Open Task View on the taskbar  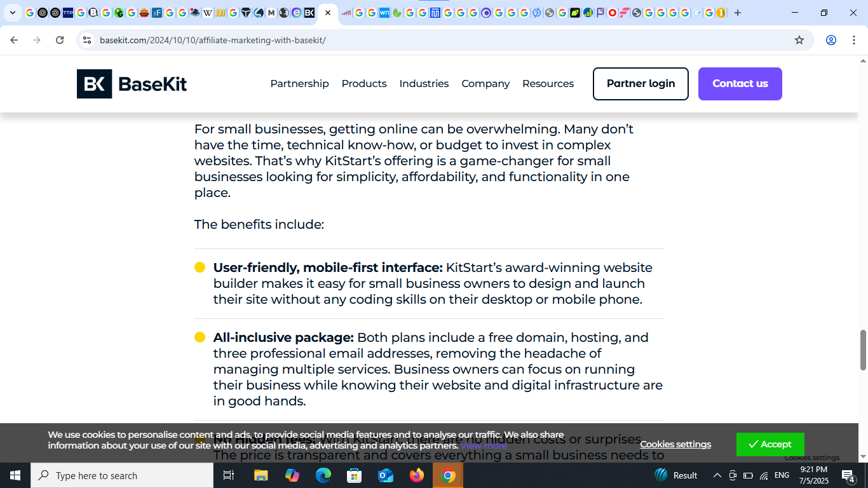click(229, 475)
